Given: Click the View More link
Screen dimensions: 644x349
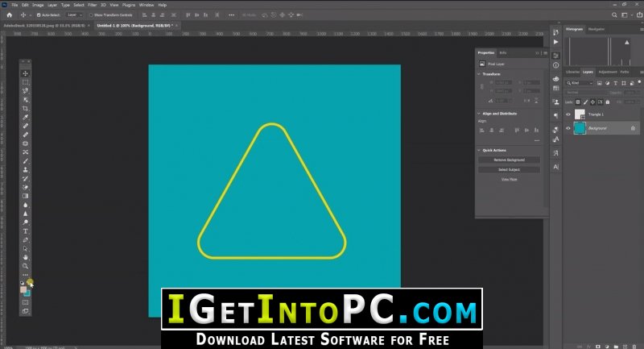Looking at the screenshot, I should click(510, 180).
